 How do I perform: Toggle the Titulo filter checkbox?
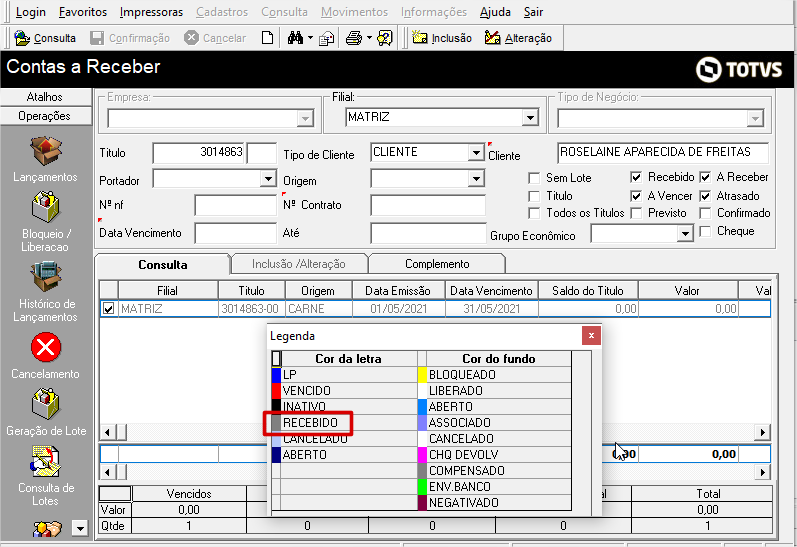[534, 196]
